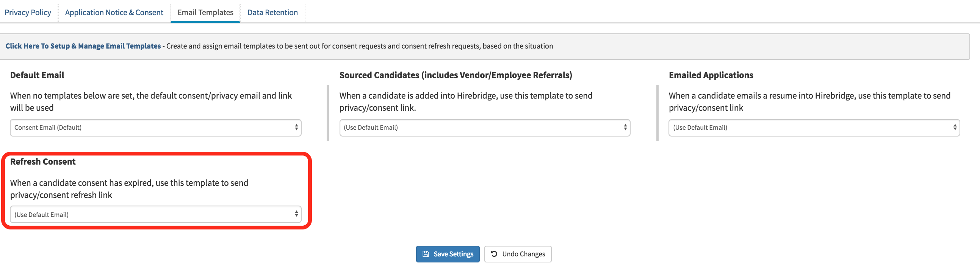Click the stepper arrows on Default Email selector

point(296,127)
